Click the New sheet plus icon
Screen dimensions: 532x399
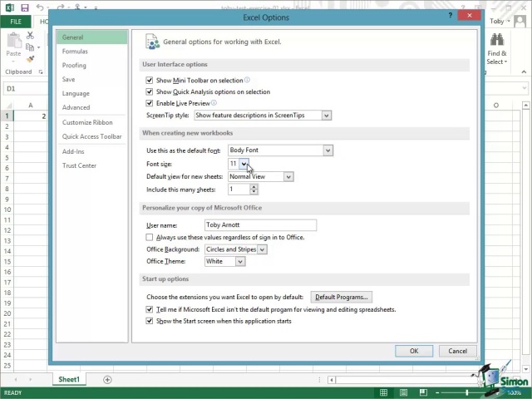tap(107, 380)
